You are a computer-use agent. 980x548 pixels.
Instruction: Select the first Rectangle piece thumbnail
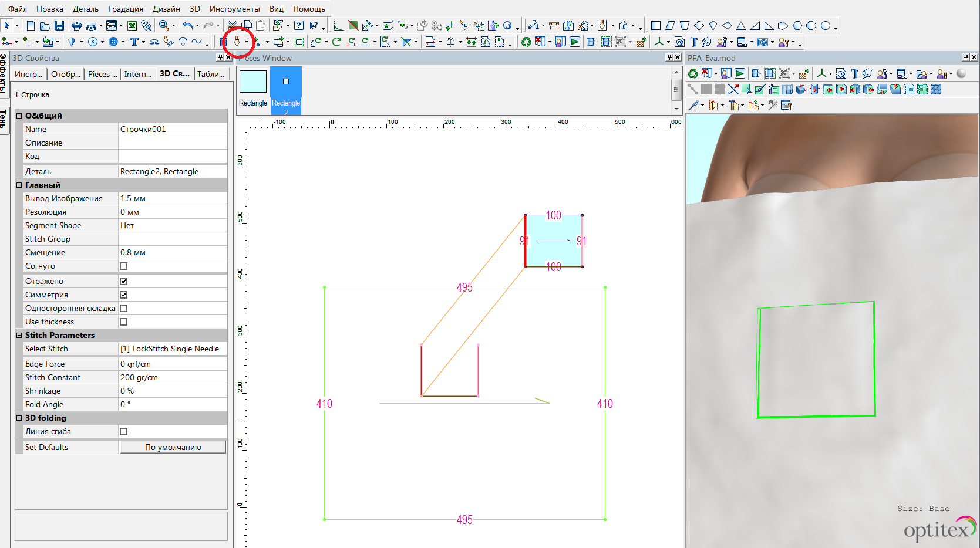[x=253, y=89]
